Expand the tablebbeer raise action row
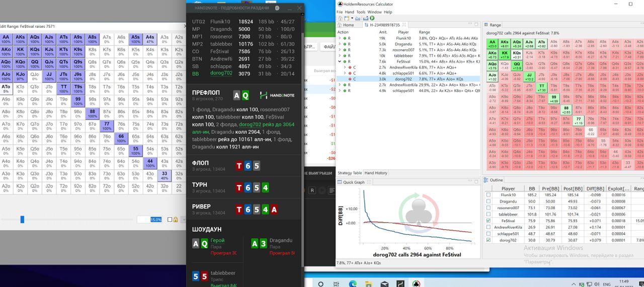This screenshot has height=287, width=644. (340, 56)
